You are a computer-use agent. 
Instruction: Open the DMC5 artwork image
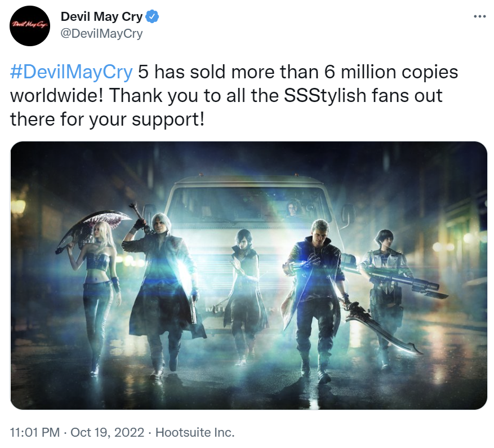coord(249,275)
